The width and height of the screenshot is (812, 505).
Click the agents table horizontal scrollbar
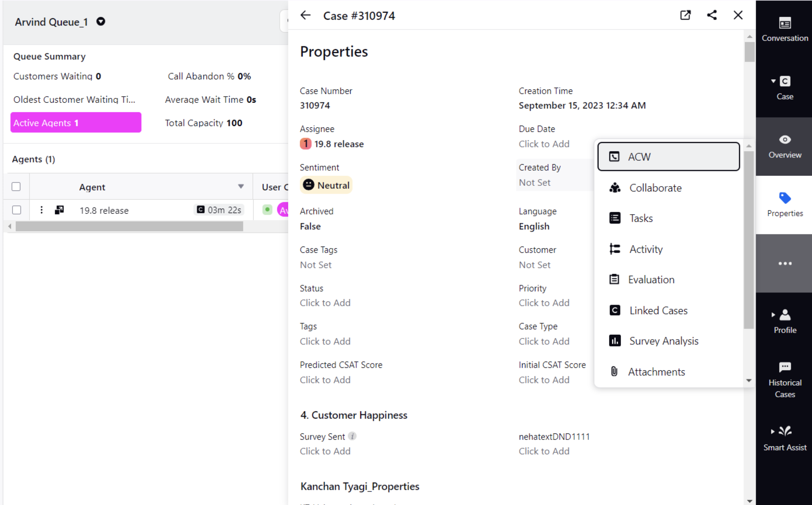pos(129,226)
